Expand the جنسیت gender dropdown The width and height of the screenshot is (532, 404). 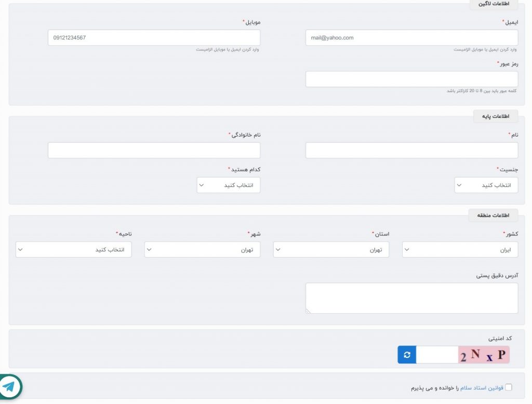pyautogui.click(x=486, y=185)
